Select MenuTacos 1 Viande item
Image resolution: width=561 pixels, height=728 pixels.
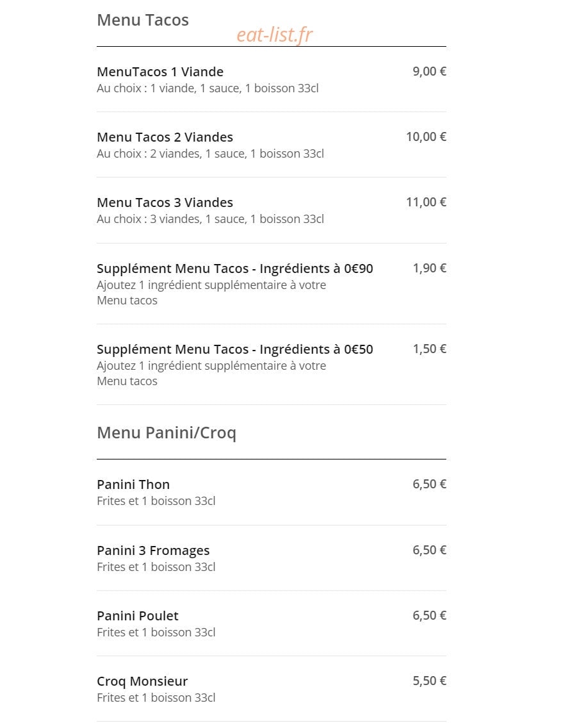coord(272,79)
